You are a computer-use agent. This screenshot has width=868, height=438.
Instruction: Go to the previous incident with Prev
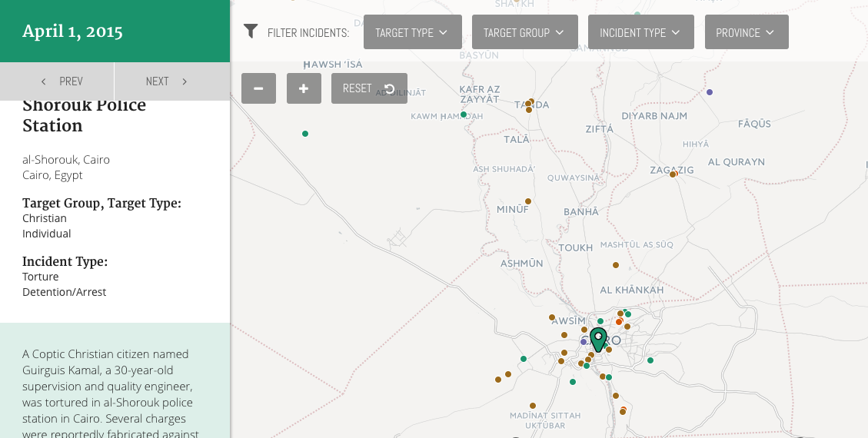click(x=62, y=81)
